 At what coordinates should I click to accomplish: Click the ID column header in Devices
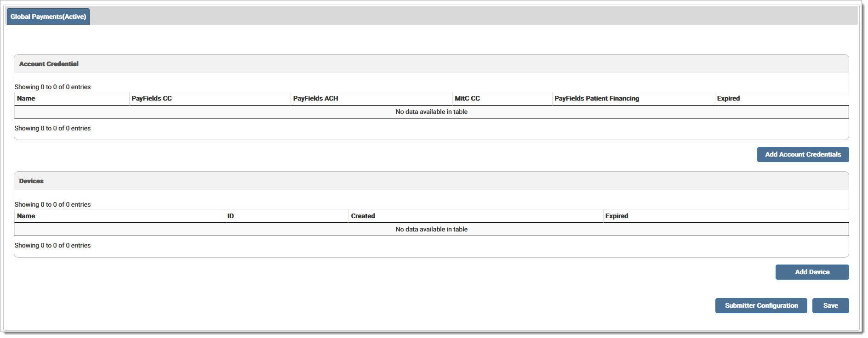click(x=231, y=216)
